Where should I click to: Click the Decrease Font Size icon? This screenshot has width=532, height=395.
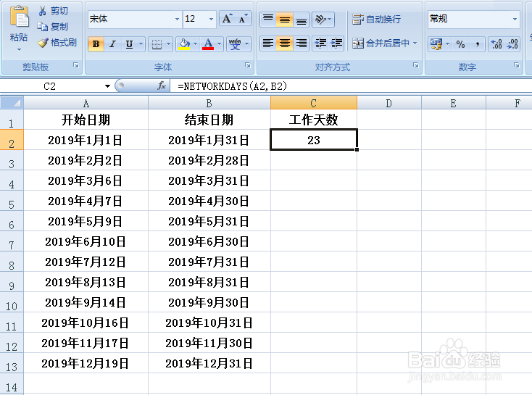(x=243, y=19)
